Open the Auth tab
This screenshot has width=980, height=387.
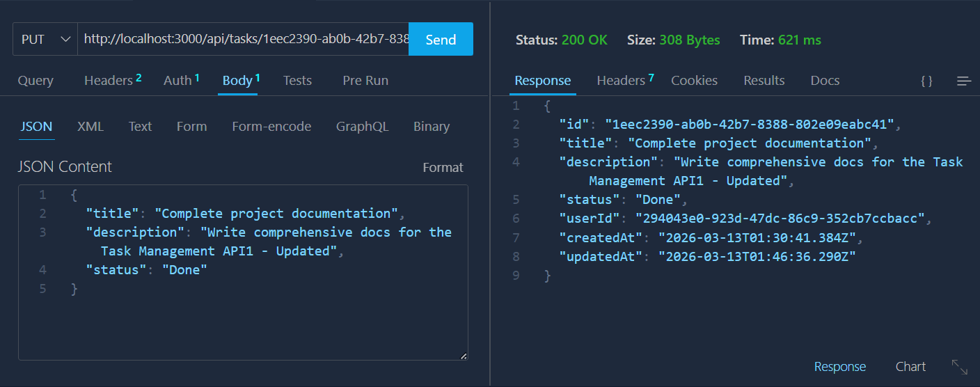coord(181,81)
